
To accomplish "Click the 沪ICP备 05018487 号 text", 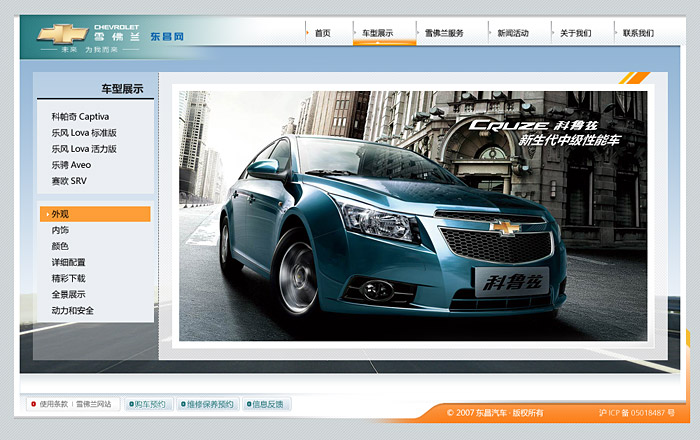I will (x=637, y=413).
